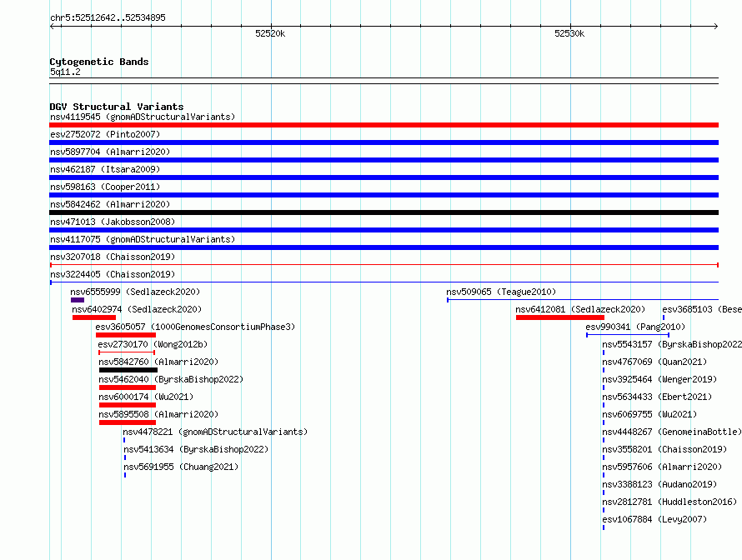Select thin red glyph under esv2730170

[x=127, y=352]
